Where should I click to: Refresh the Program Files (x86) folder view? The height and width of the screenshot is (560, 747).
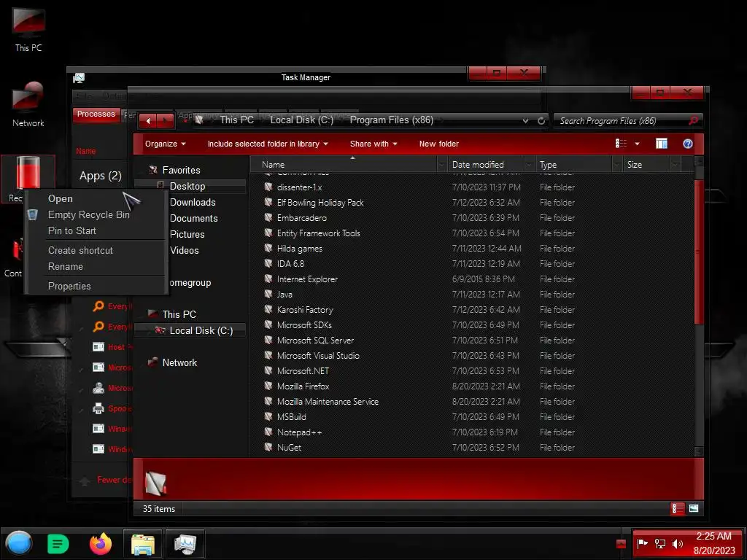coord(541,121)
